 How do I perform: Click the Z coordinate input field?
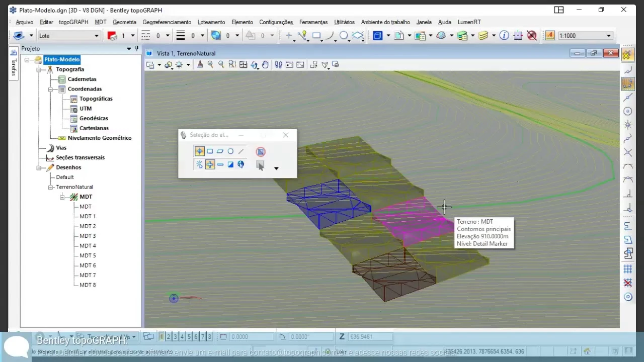tap(369, 336)
